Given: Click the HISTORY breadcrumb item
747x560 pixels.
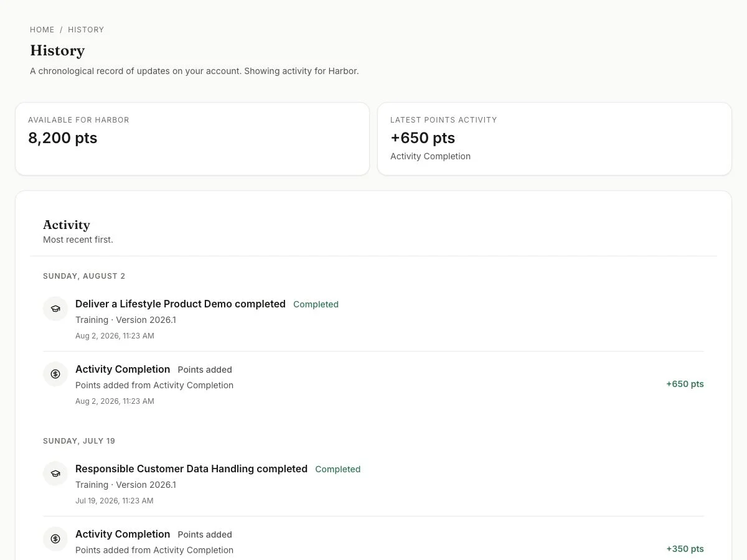Looking at the screenshot, I should (86, 30).
